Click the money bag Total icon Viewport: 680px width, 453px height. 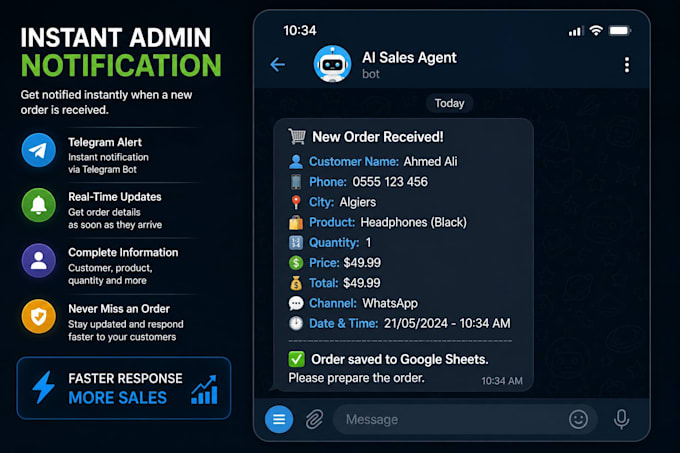(296, 283)
